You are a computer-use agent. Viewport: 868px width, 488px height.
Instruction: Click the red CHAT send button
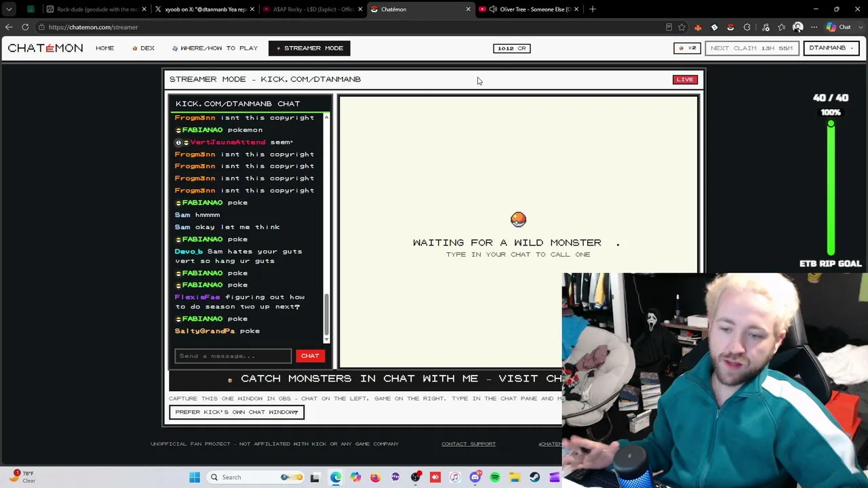310,356
